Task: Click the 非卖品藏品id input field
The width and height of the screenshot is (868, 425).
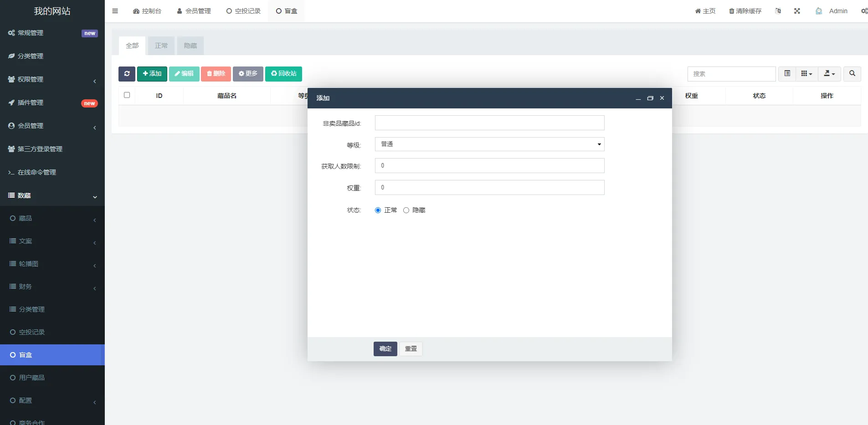Action: 489,123
